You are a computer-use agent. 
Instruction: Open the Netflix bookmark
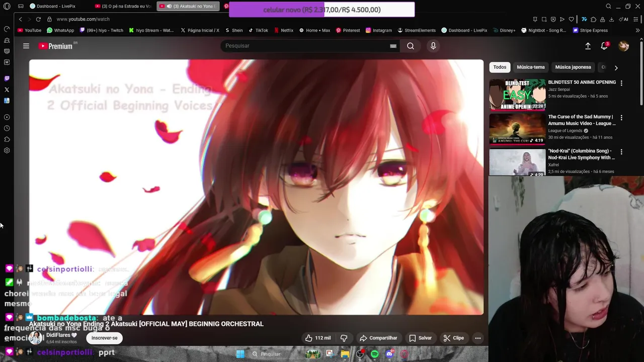click(283, 30)
